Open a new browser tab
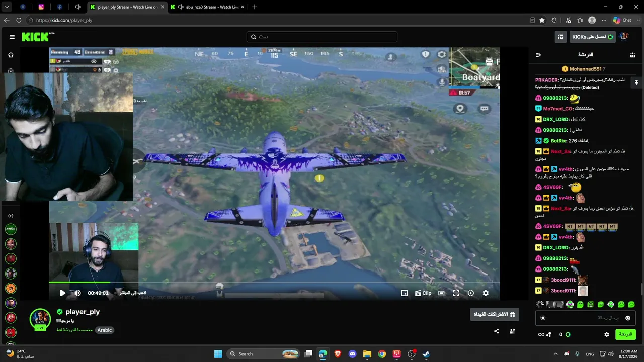The image size is (644, 362). click(x=255, y=7)
